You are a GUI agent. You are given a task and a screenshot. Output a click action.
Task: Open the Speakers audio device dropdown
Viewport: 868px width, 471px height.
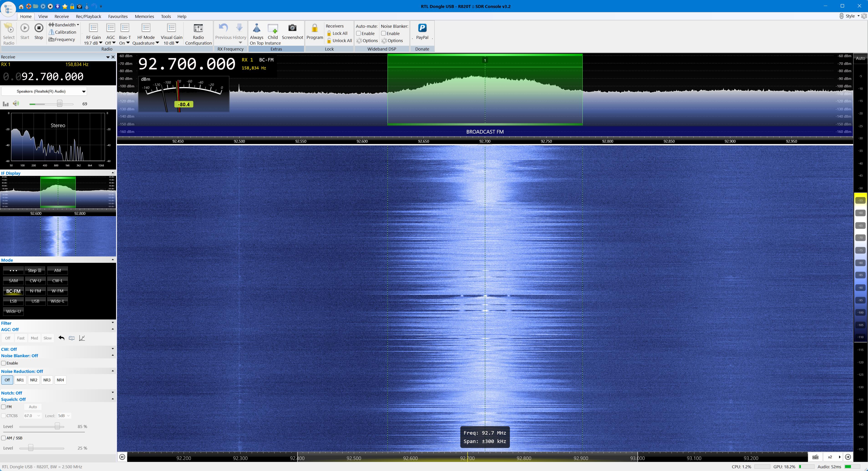click(84, 91)
